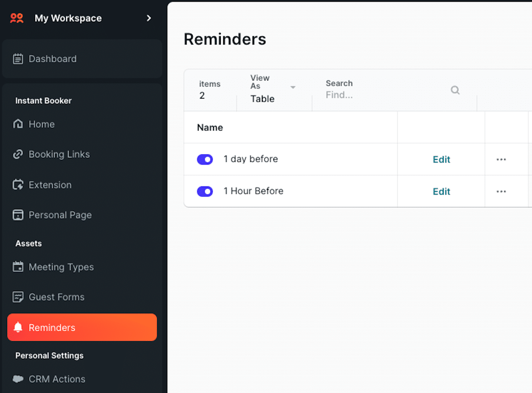Expand the My Workspace chevron
This screenshot has width=532, height=393.
[x=149, y=18]
